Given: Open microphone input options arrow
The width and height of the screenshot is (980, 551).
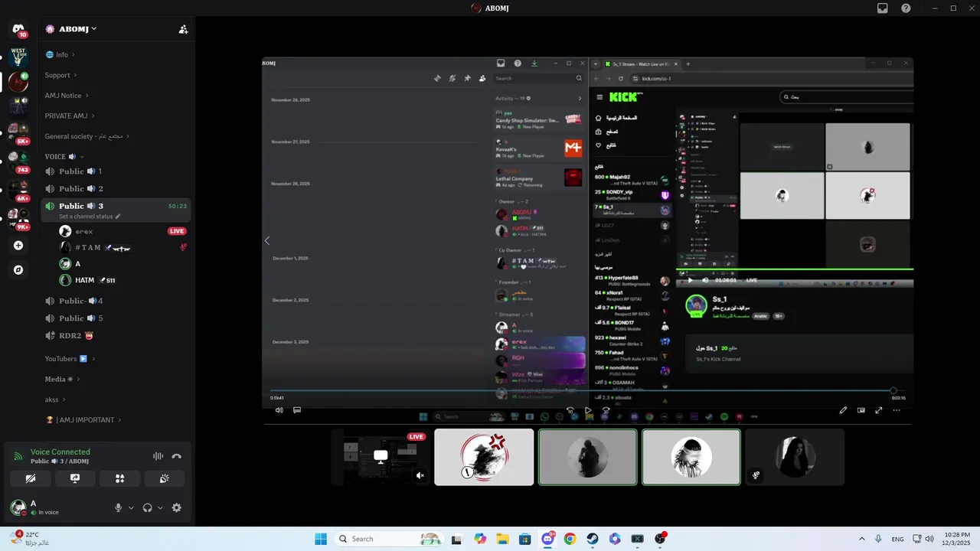Looking at the screenshot, I should point(131,507).
